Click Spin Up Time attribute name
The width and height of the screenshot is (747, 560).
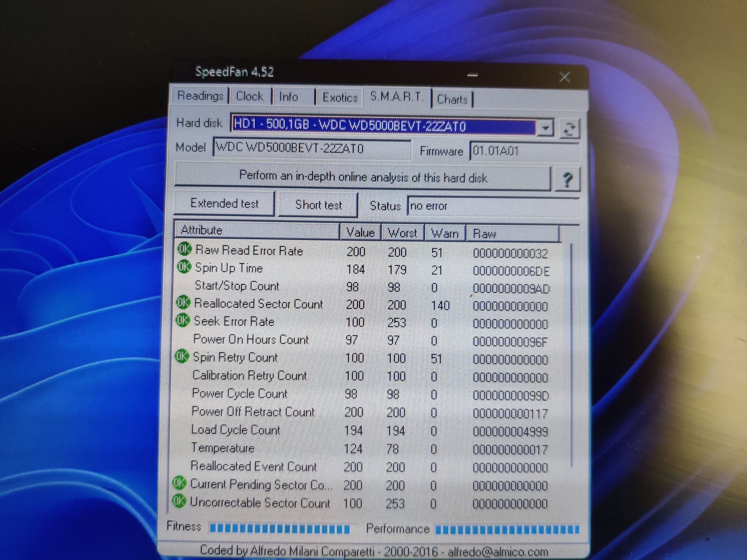coord(229,268)
